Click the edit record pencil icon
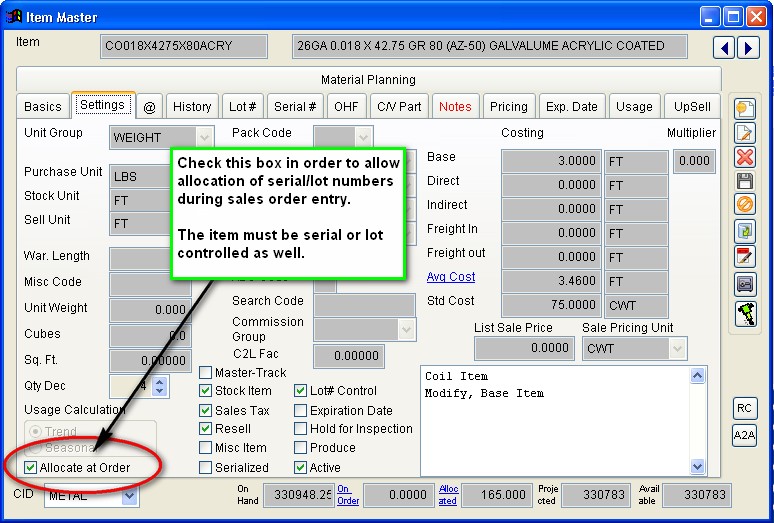This screenshot has height=523, width=774. [x=744, y=133]
